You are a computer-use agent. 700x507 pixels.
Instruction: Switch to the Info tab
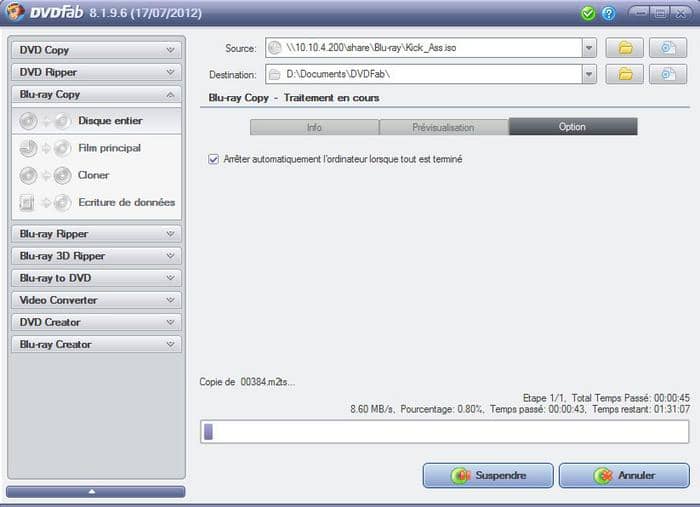click(x=314, y=127)
